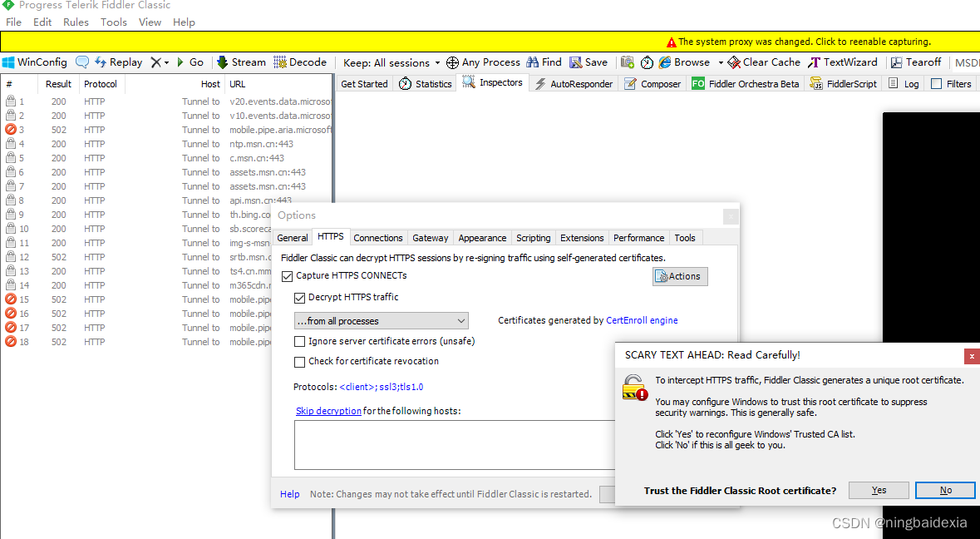Open the File menu
Viewport: 980px width, 539px height.
[14, 22]
